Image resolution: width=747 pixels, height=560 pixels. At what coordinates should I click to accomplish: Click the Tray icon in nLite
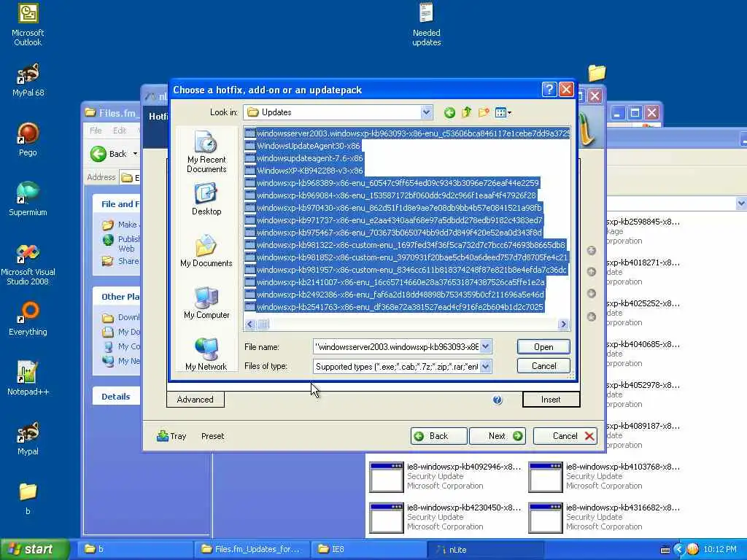[x=171, y=436]
